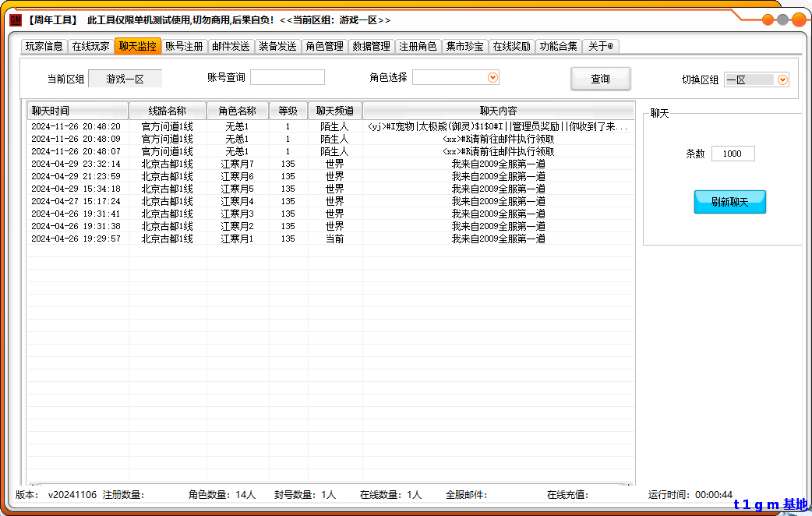
Task: Open the 角色选择 dropdown arrow
Action: tap(492, 77)
